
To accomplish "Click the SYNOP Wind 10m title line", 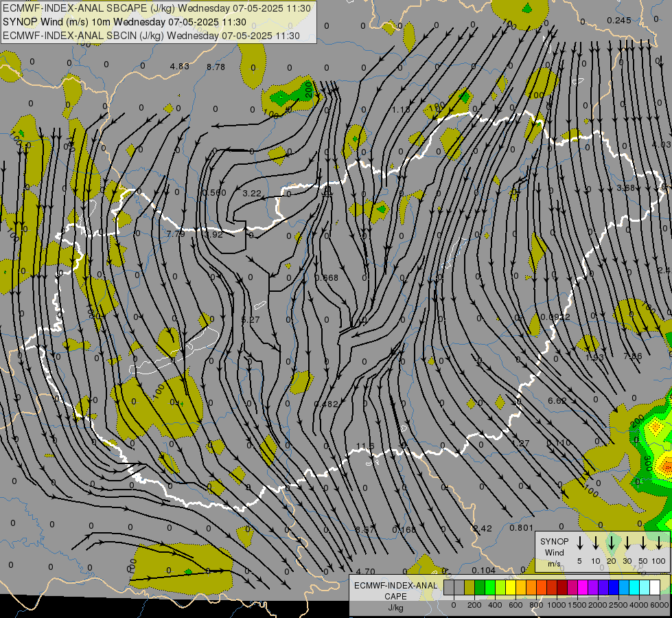I will point(124,22).
